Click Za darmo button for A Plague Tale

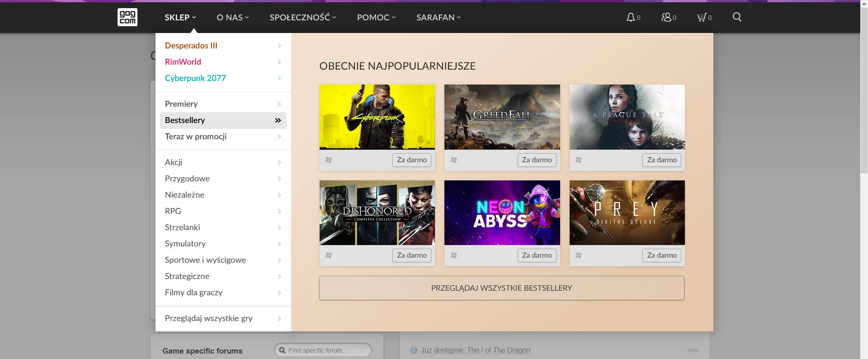pyautogui.click(x=662, y=160)
